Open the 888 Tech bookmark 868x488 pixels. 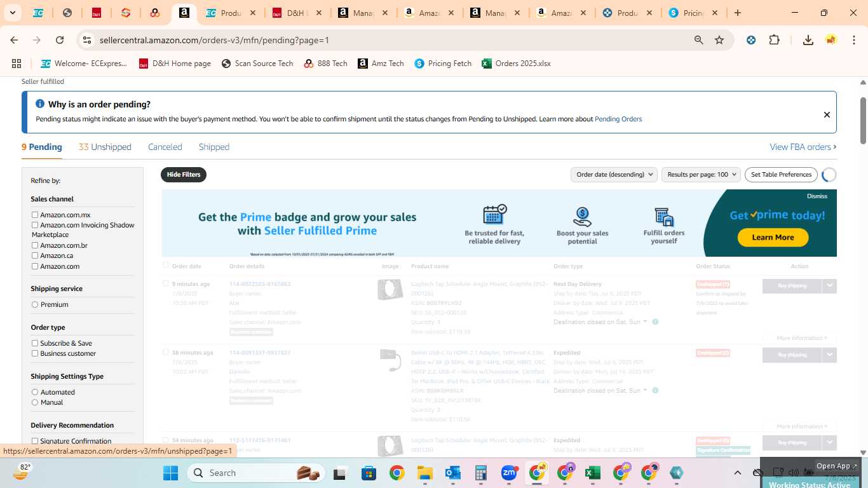[x=325, y=64]
